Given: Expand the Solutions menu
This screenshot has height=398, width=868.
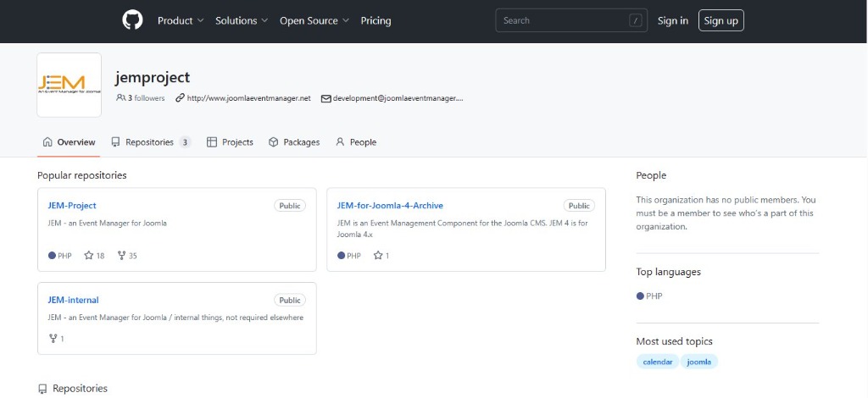Looking at the screenshot, I should pyautogui.click(x=242, y=20).
